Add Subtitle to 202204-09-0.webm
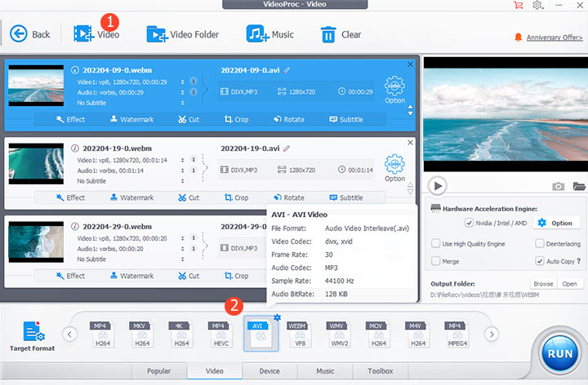This screenshot has height=385, width=588. coord(346,119)
